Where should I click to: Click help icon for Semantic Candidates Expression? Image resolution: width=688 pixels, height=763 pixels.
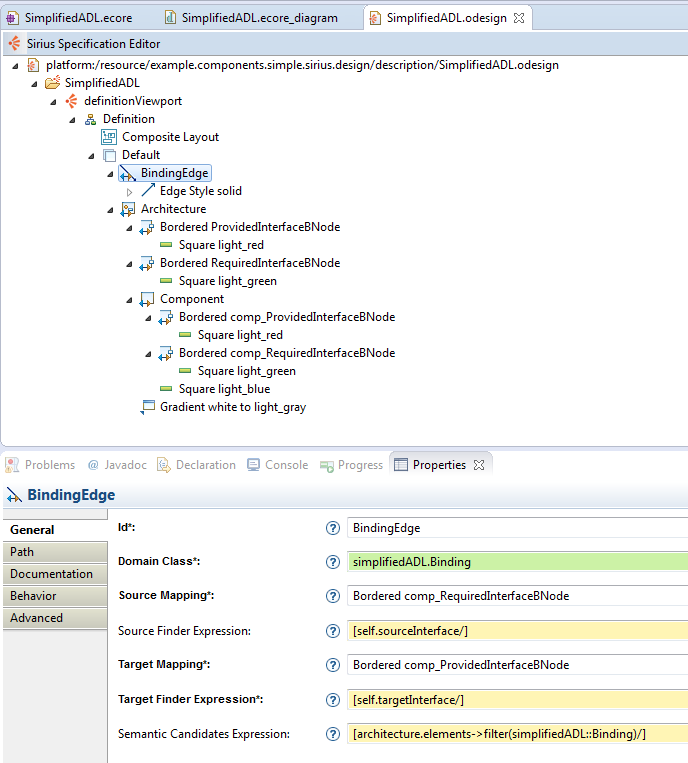click(333, 734)
